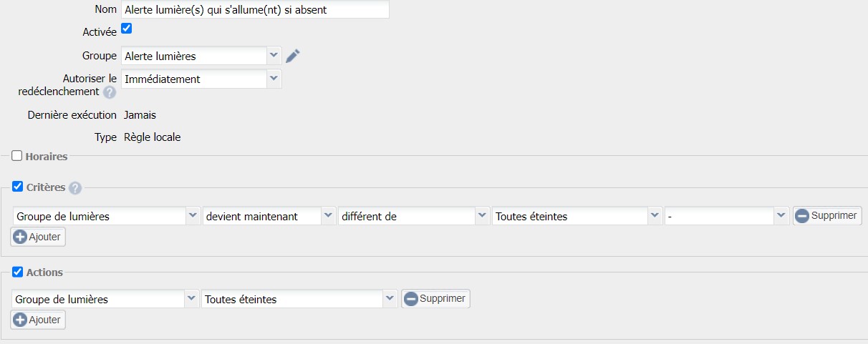Enable the Horaires checkbox
This screenshot has width=868, height=344.
[x=17, y=155]
